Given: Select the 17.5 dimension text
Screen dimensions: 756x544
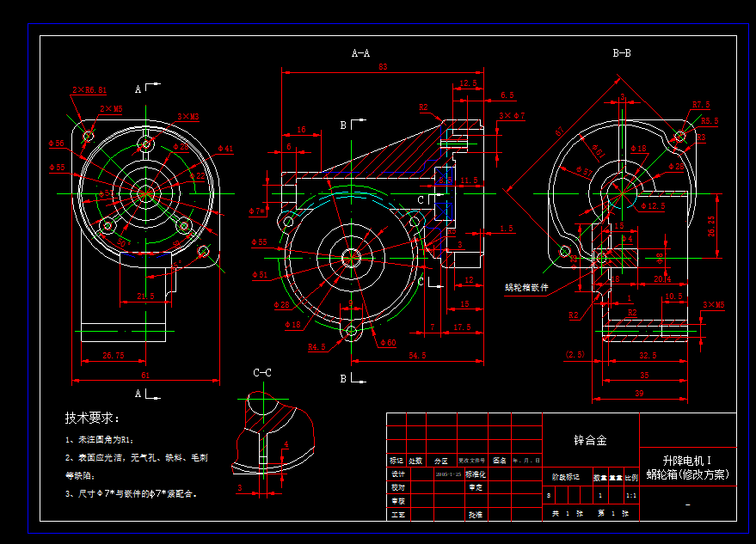Looking at the screenshot, I should point(462,327).
